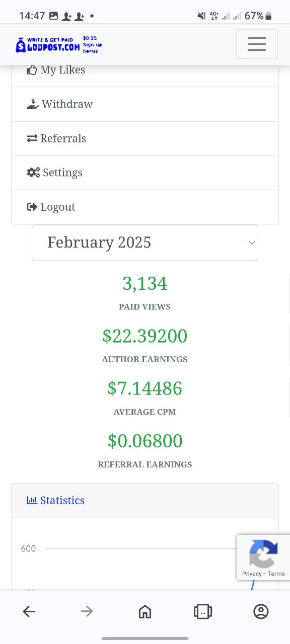Click the Logout exit icon

(32, 207)
